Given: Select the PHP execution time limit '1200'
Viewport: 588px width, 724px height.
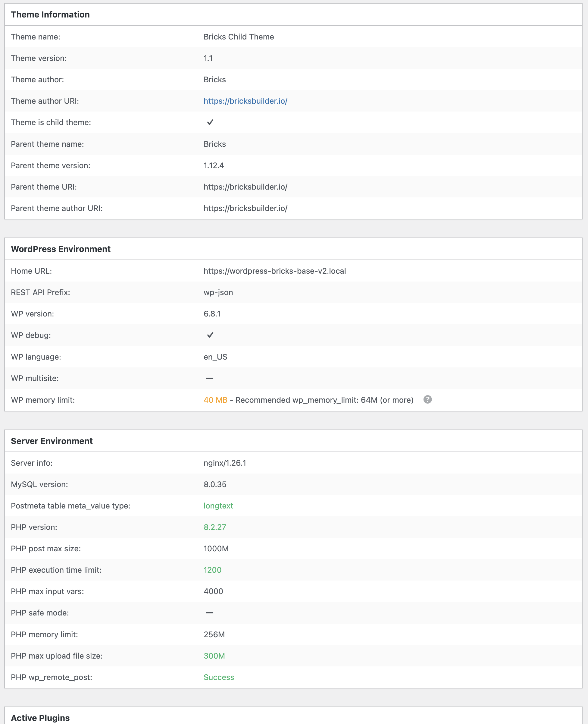Looking at the screenshot, I should tap(212, 570).
